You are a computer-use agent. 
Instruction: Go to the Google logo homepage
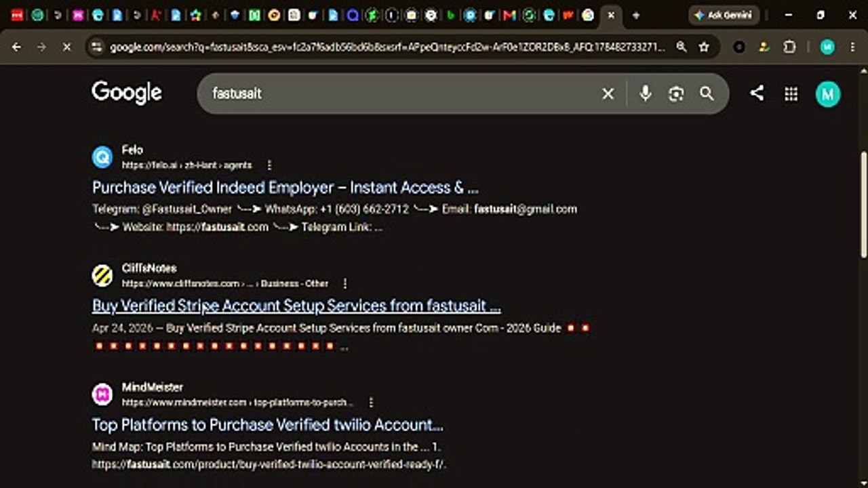pos(127,93)
